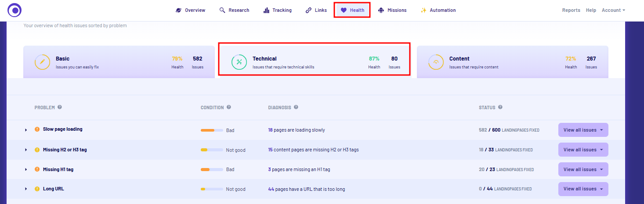This screenshot has height=204, width=644.
Task: Click '3 pages are missing an H1 tag'
Action: point(299,169)
